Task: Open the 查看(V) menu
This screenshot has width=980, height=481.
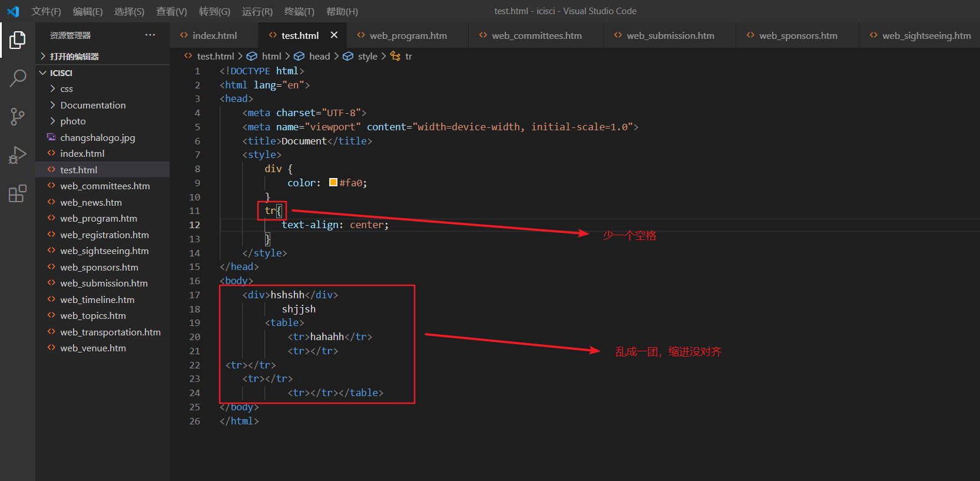Action: 171,11
